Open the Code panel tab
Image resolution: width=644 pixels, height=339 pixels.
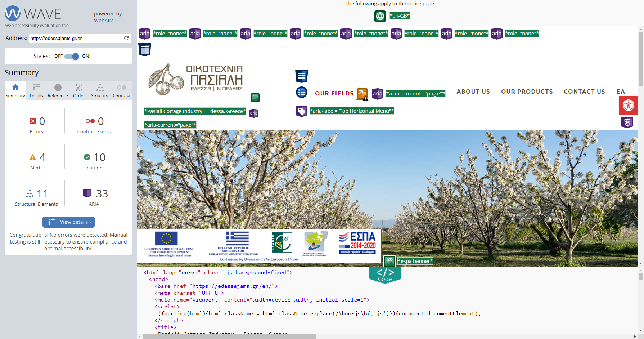pos(385,275)
